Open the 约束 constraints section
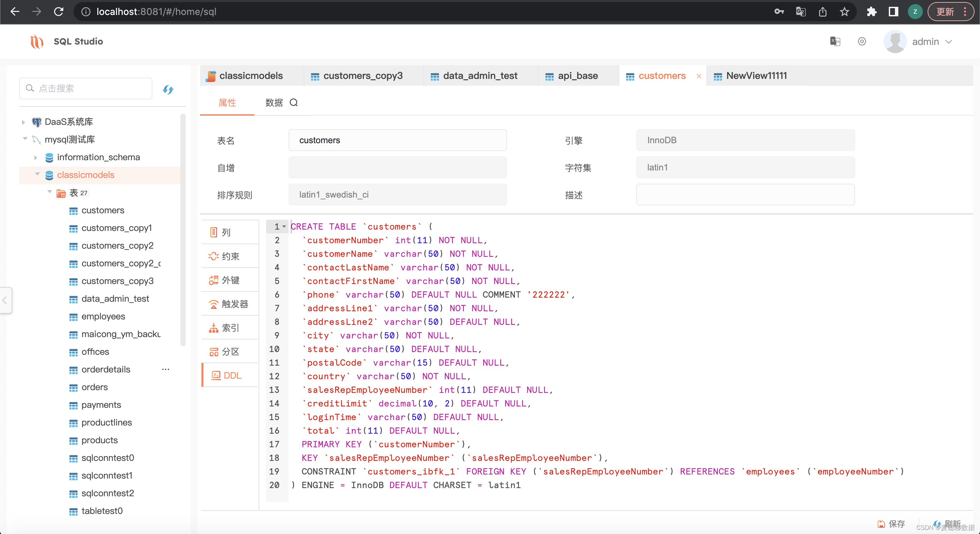The image size is (980, 534). point(230,256)
